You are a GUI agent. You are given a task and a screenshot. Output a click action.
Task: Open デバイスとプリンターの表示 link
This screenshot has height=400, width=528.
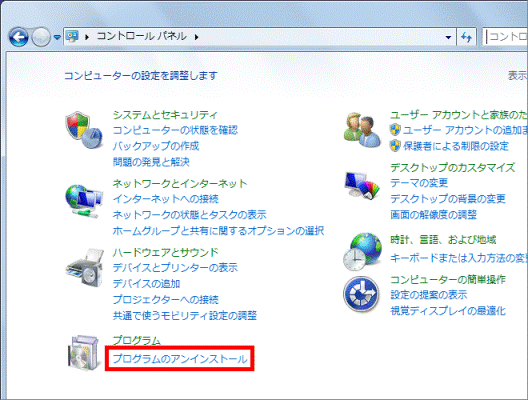pos(175,267)
